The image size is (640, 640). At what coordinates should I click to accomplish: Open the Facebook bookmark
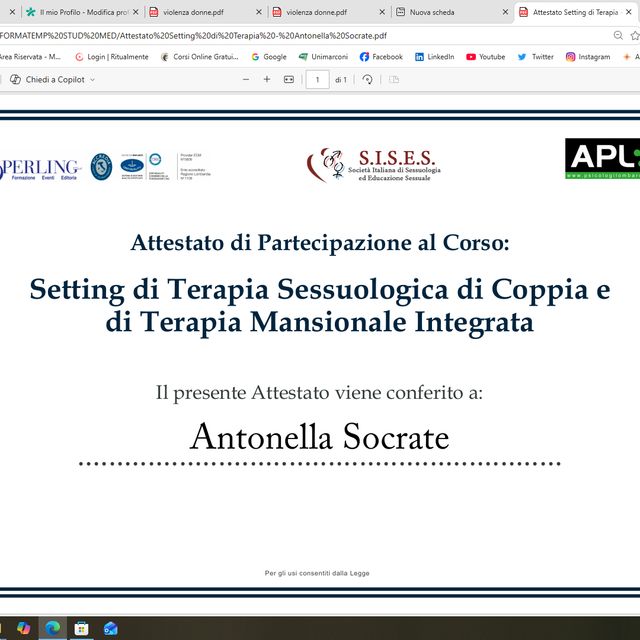381,57
